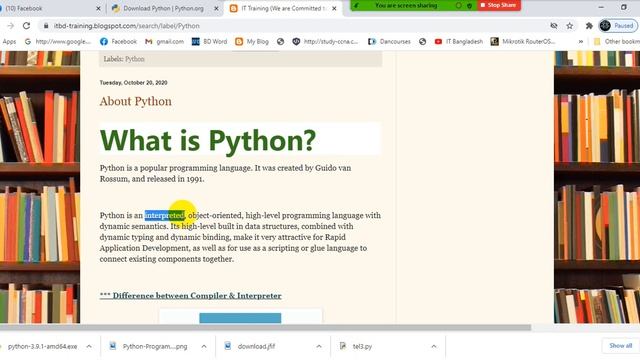640x360 pixels.
Task: Open the About Python post title
Action: point(136,101)
